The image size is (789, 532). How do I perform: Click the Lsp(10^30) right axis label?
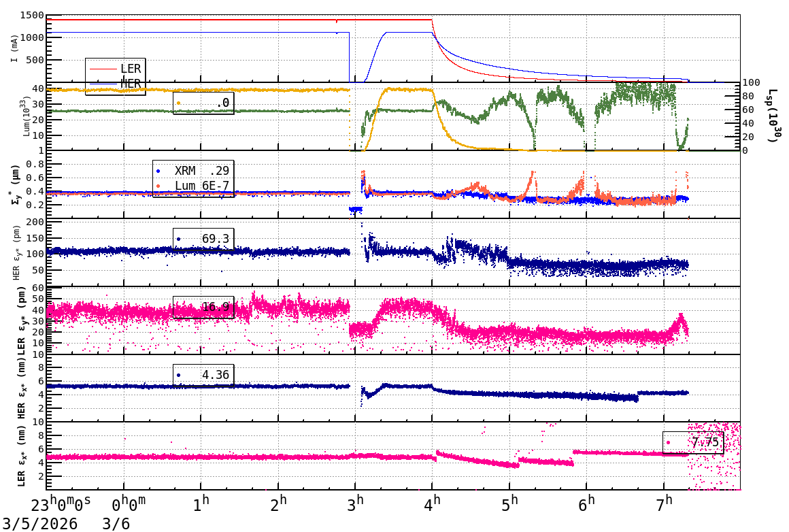pos(772,116)
